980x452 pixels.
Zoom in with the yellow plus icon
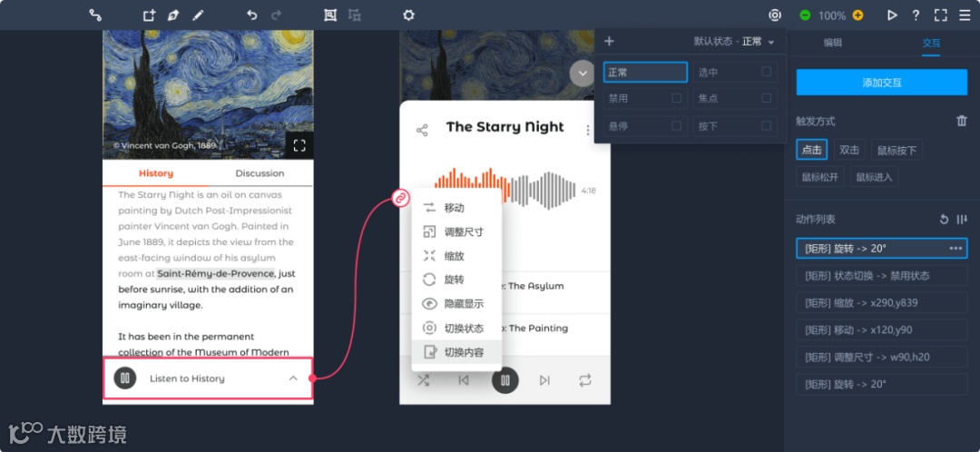(858, 15)
